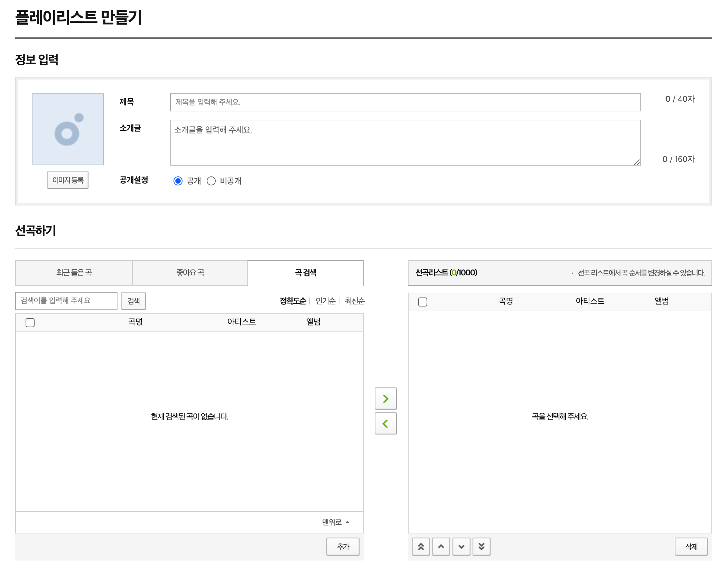Switch to the 최근 들은 곡 tab
728x568 pixels.
pyautogui.click(x=74, y=273)
